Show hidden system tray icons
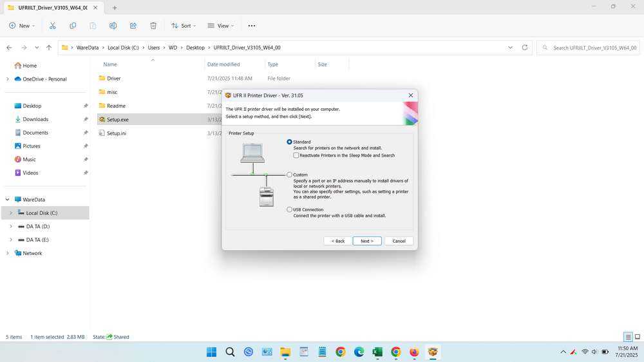This screenshot has height=362, width=644. [x=563, y=352]
